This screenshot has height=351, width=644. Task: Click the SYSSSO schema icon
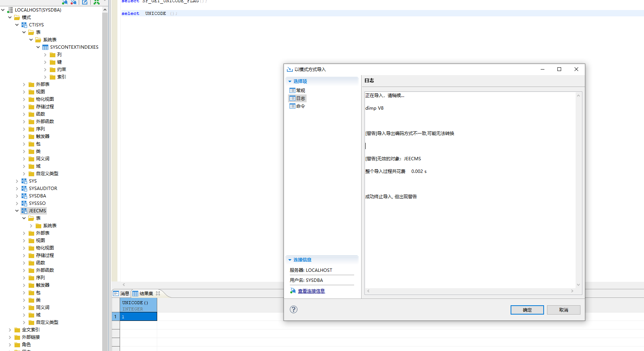point(24,203)
